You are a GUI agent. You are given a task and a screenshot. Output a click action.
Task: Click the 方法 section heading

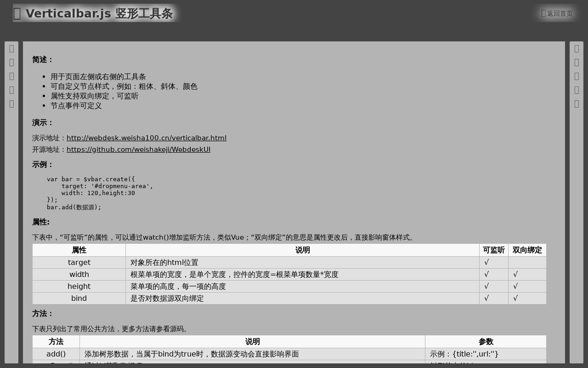click(43, 314)
